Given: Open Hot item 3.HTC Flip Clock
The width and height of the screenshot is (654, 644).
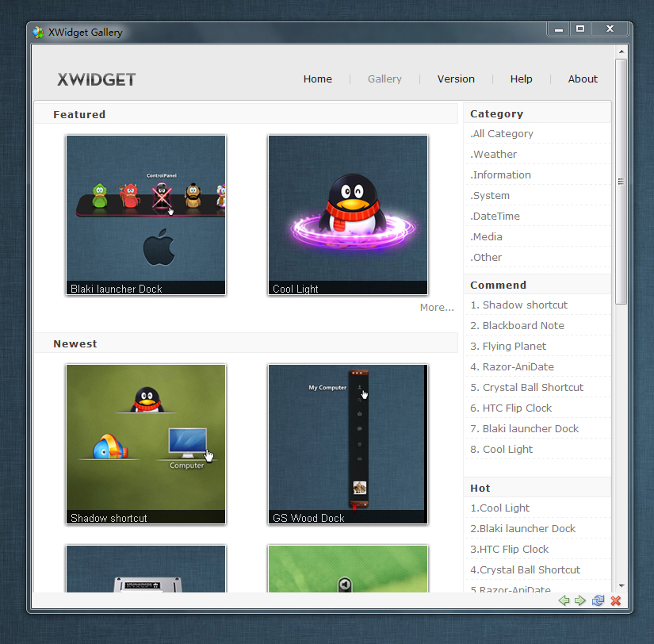Looking at the screenshot, I should [509, 550].
